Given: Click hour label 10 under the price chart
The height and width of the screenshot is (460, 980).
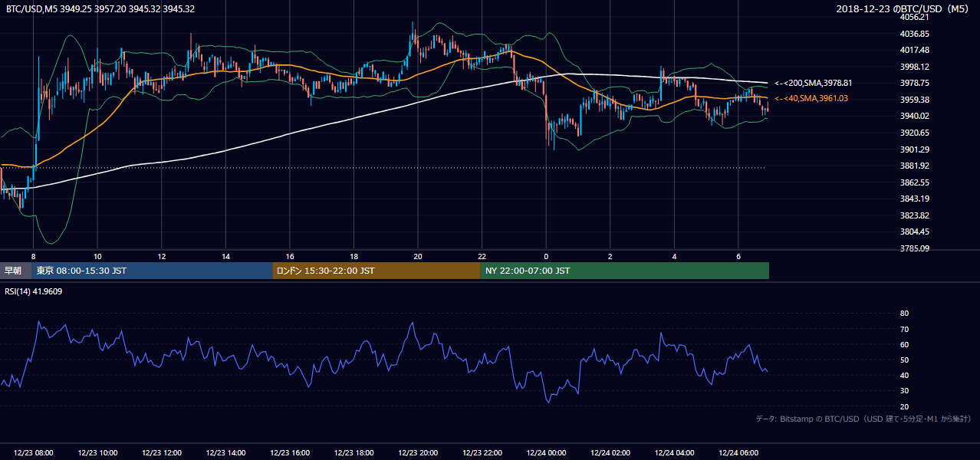Looking at the screenshot, I should [x=97, y=256].
